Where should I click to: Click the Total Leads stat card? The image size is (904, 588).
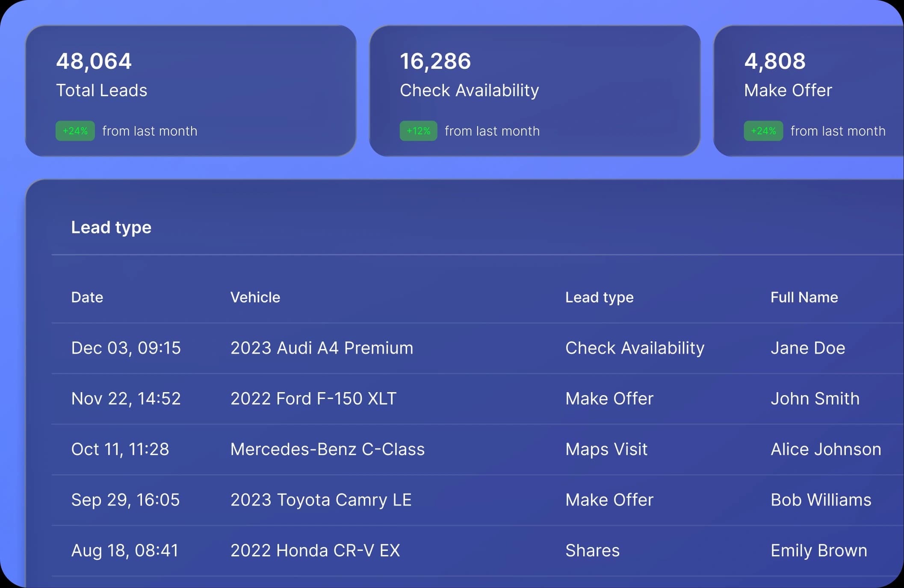pyautogui.click(x=191, y=91)
